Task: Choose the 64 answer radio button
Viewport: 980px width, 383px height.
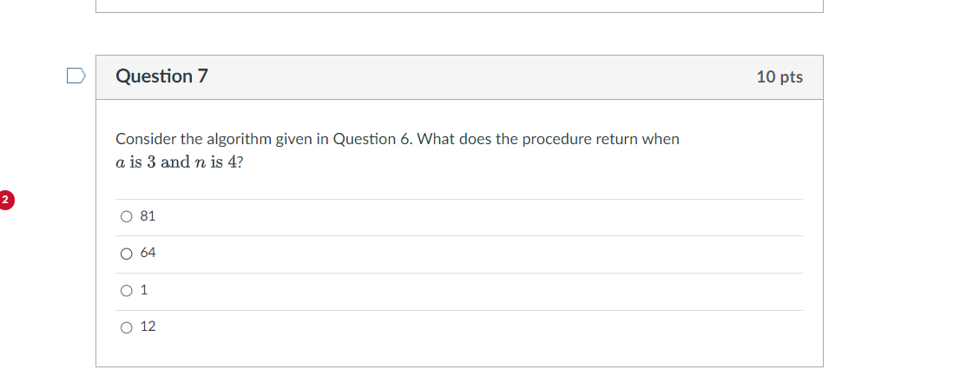Action: [x=126, y=254]
